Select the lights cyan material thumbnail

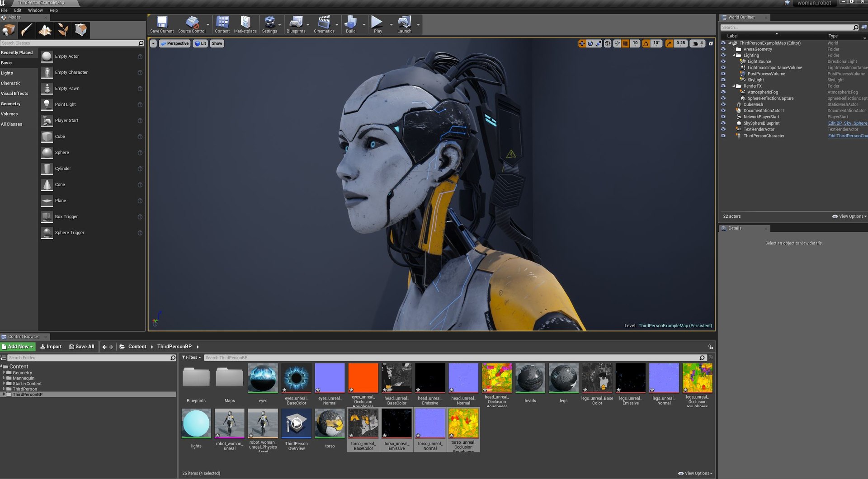coord(196,423)
